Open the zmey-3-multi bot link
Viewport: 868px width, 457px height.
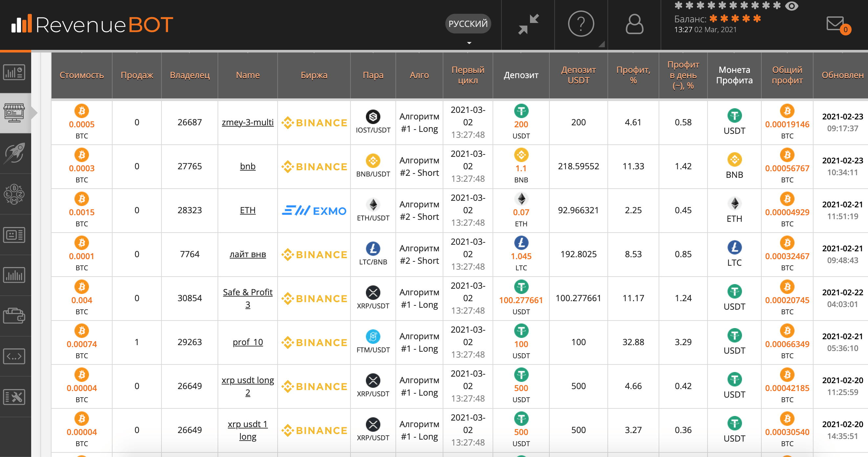tap(248, 122)
